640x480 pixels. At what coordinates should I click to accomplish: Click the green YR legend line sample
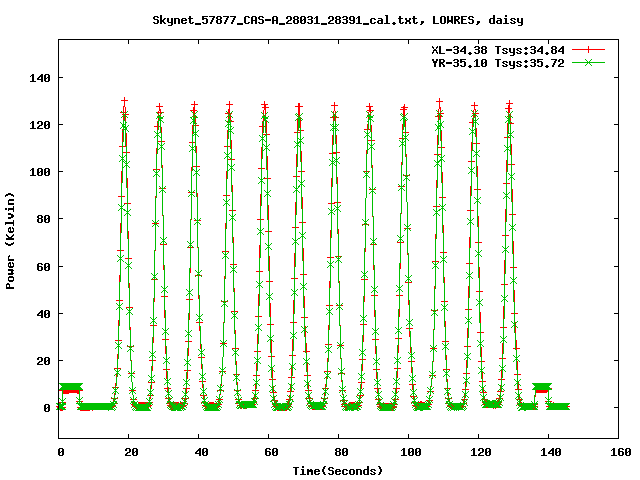click(588, 63)
